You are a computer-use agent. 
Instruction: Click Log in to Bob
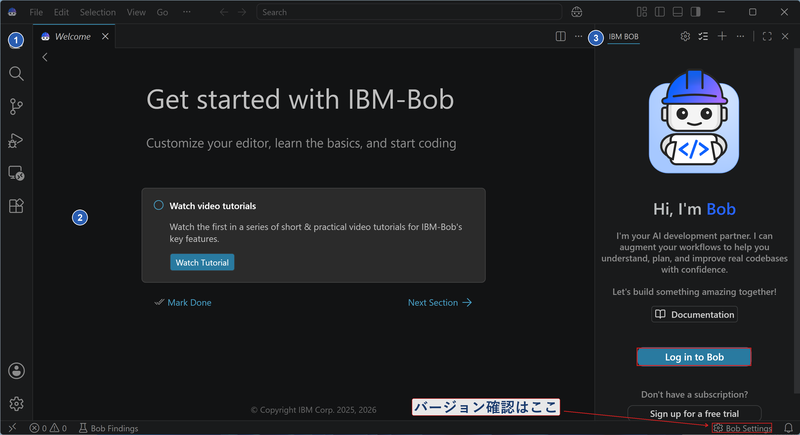pos(694,357)
